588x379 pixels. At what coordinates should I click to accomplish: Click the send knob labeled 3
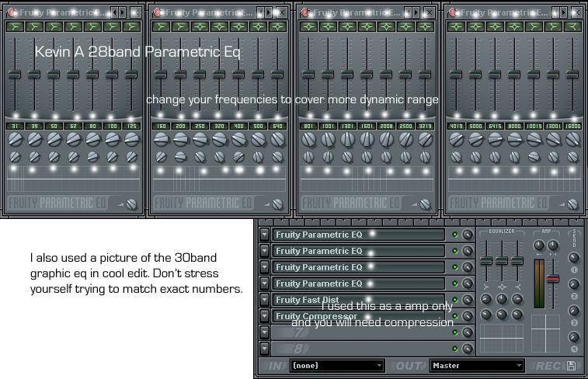pos(574,311)
